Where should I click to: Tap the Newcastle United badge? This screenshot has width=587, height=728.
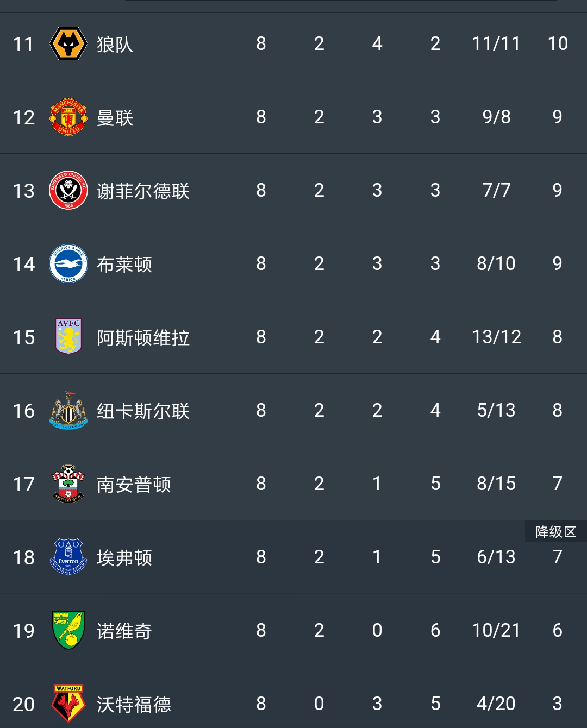(x=68, y=410)
